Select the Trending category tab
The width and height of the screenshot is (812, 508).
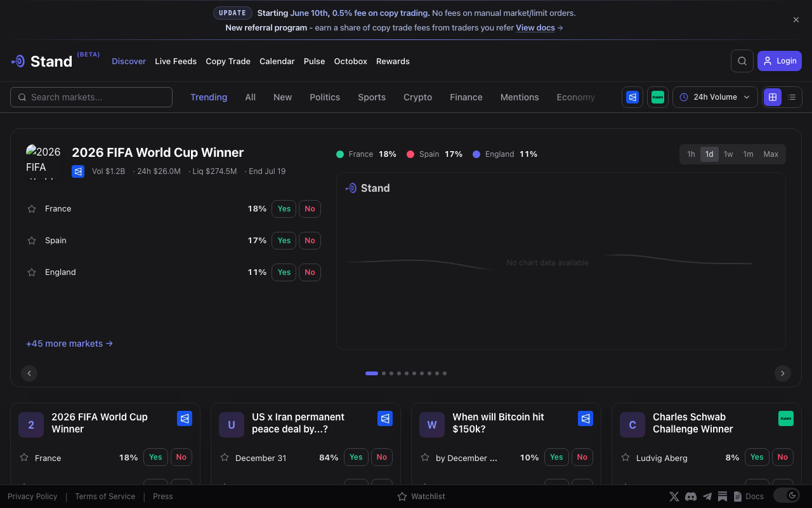click(x=209, y=97)
